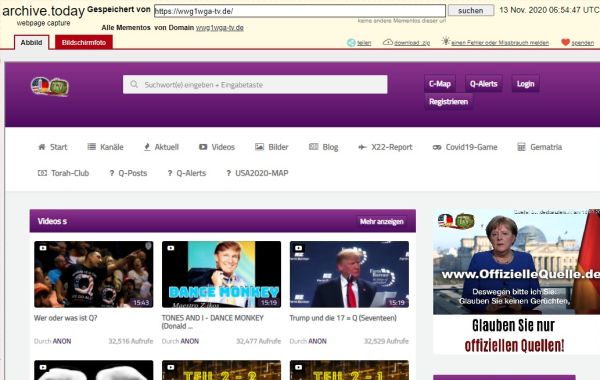Screen dimensions: 600x380
Task: Click video badge icon on Dance Monkey thumbnail
Action: pos(171,248)
